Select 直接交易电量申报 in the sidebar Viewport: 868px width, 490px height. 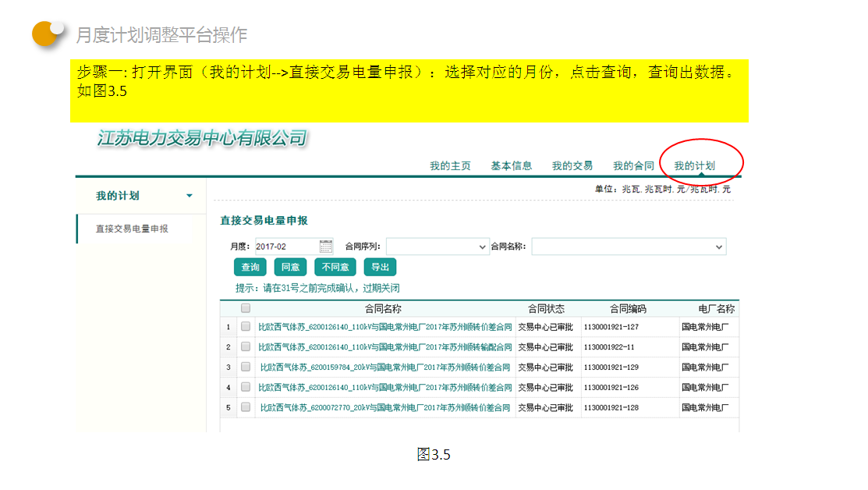tap(132, 229)
